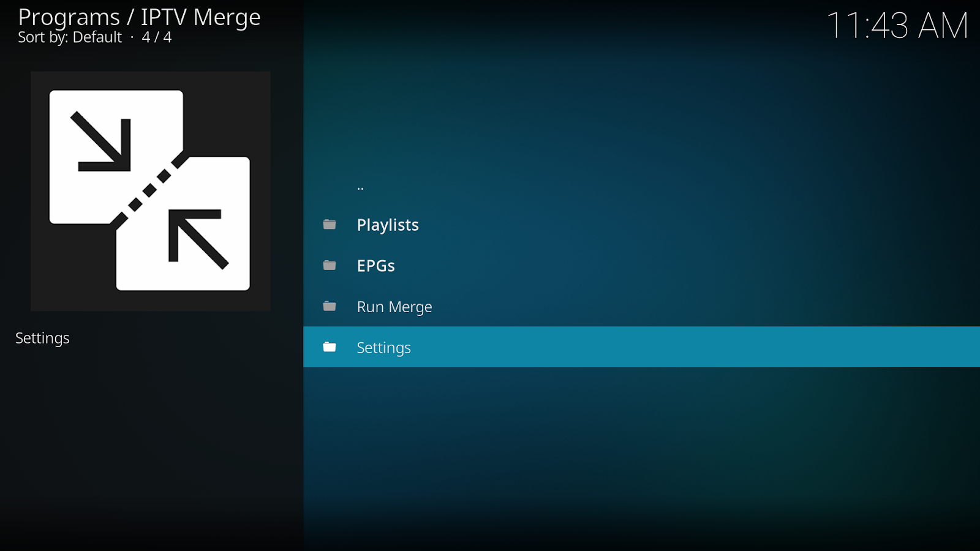Click the IPTV Merge addon artwork
980x551 pixels.
pos(151,191)
